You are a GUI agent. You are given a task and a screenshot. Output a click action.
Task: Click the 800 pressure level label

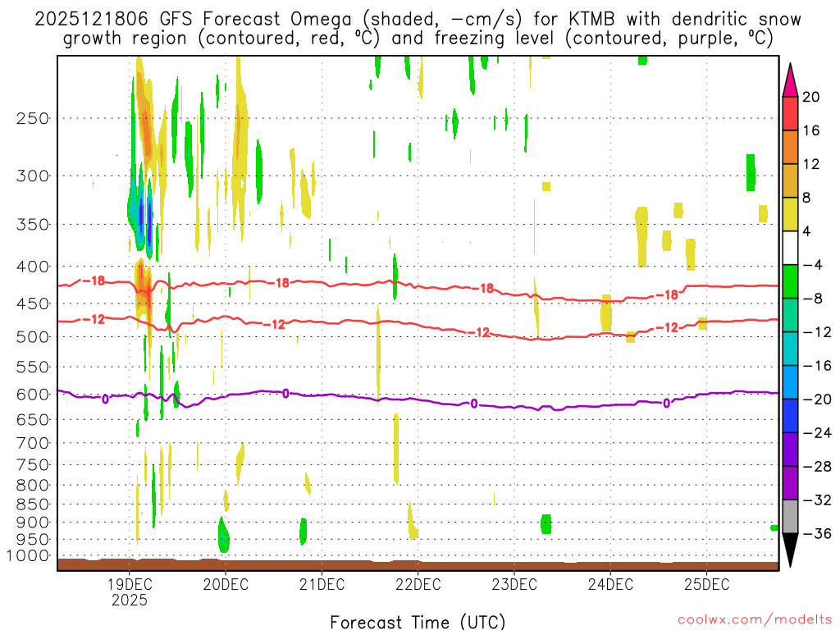(x=33, y=486)
